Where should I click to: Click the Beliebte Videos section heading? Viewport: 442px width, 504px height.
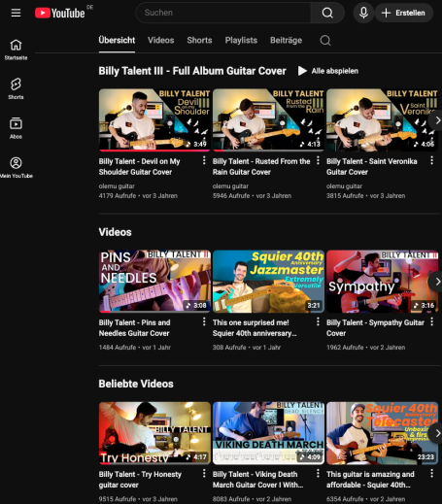click(136, 384)
